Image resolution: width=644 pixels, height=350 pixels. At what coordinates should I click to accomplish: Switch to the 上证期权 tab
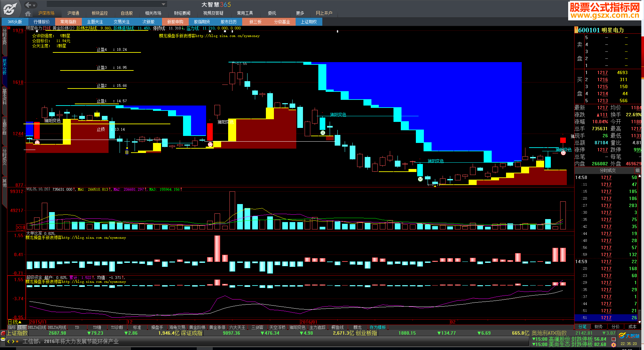point(309,22)
